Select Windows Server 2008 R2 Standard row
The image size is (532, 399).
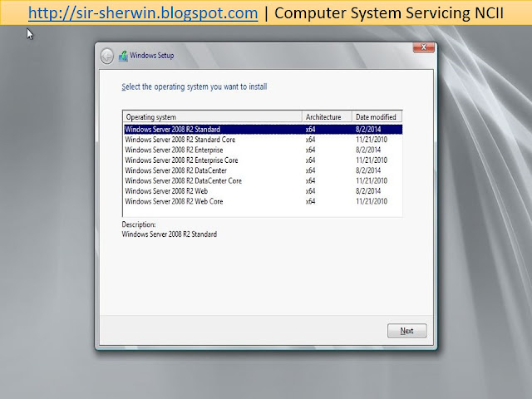pos(263,130)
